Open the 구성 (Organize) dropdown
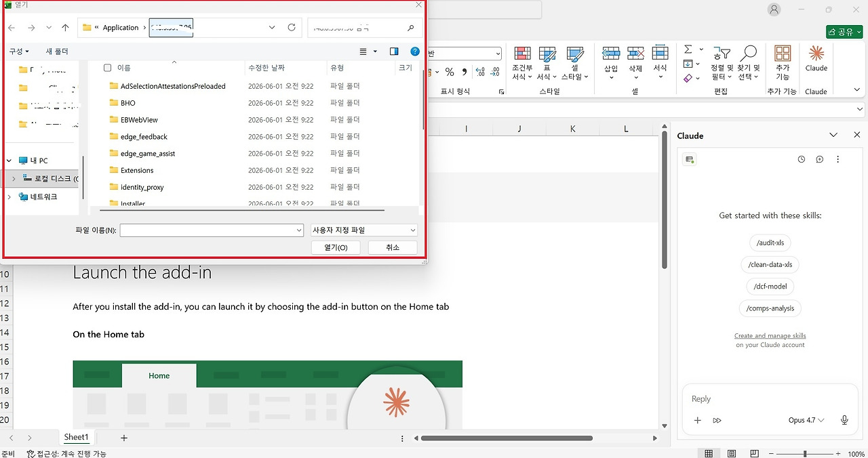 (19, 51)
